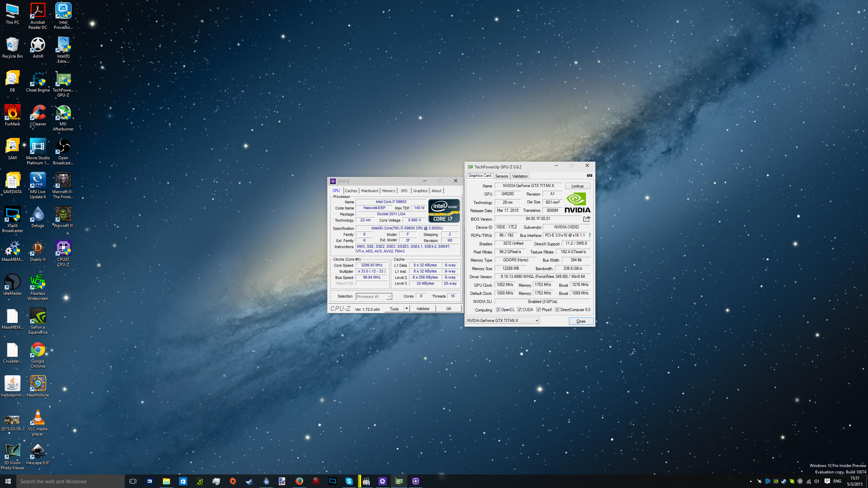Open Origin from the taskbar
Screen dimensions: 868x488
click(x=233, y=481)
